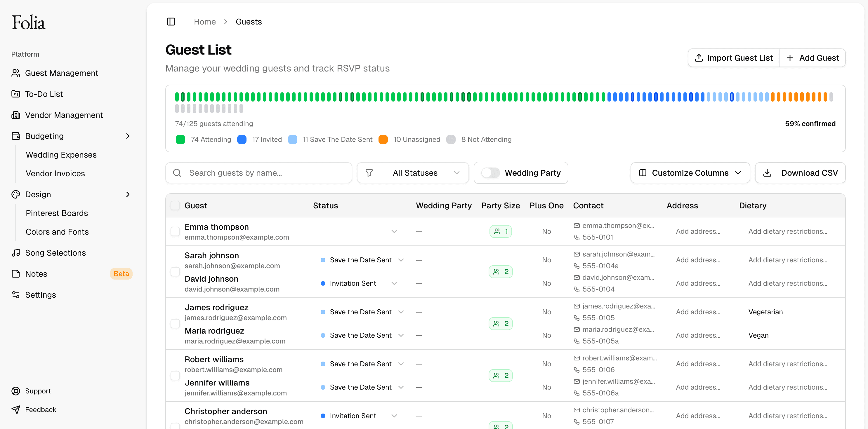Check the select-all checkbox in Guest header
Image resolution: width=868 pixels, height=429 pixels.
[175, 205]
